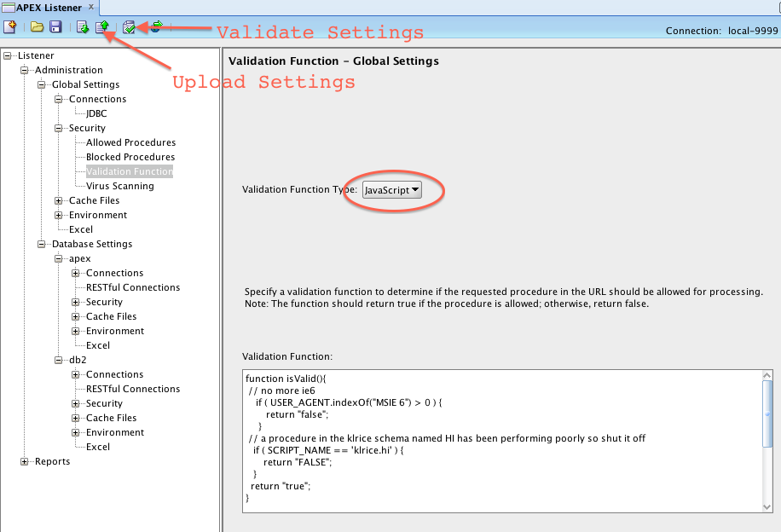
Task: Select the Database Settings label
Action: [x=92, y=244]
